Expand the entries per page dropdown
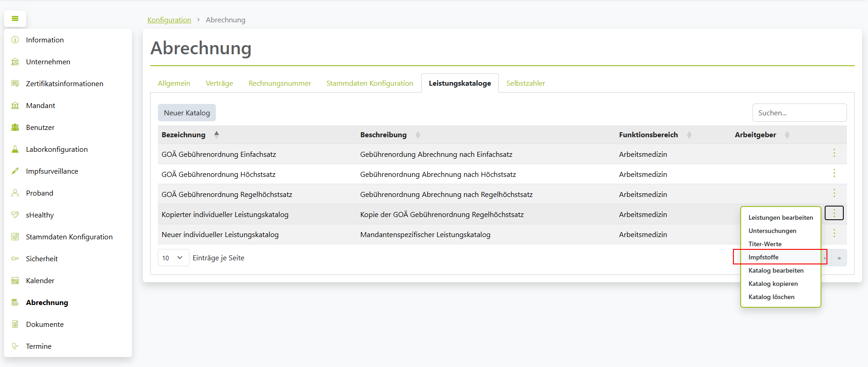868x367 pixels. (173, 258)
